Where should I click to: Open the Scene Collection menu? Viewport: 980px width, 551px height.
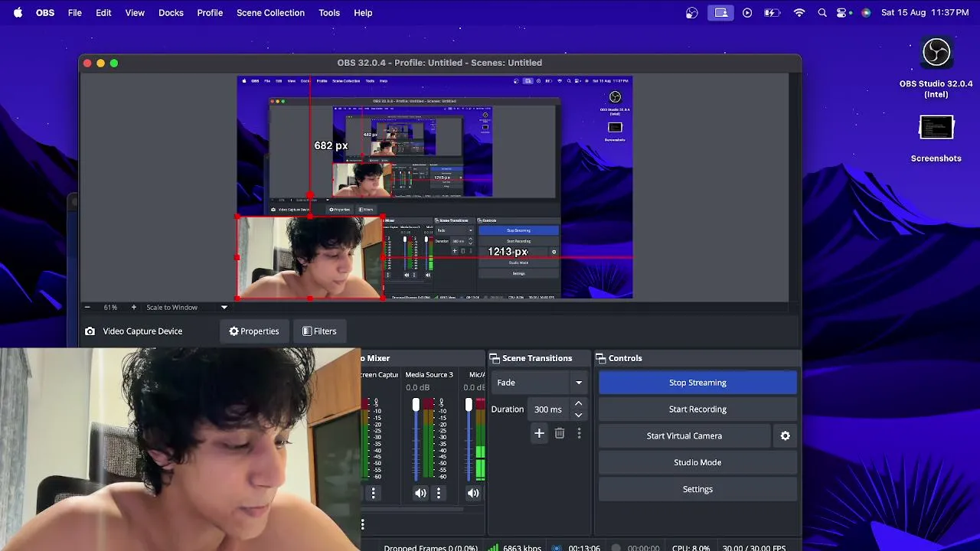tap(270, 12)
